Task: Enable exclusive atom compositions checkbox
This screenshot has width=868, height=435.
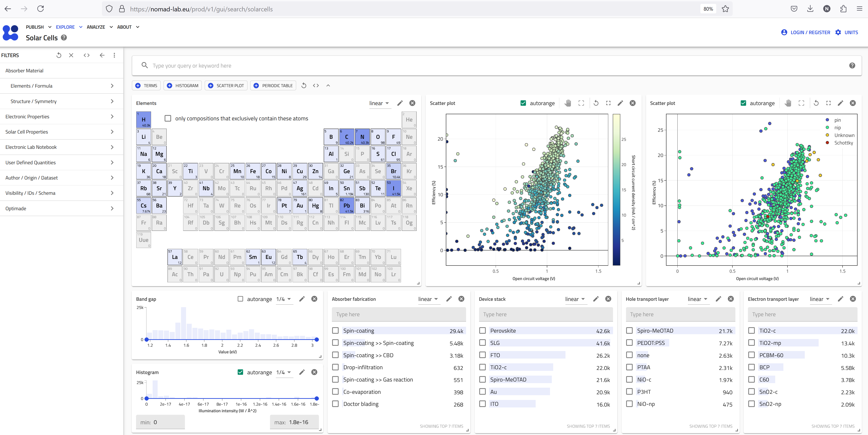Action: click(x=168, y=118)
